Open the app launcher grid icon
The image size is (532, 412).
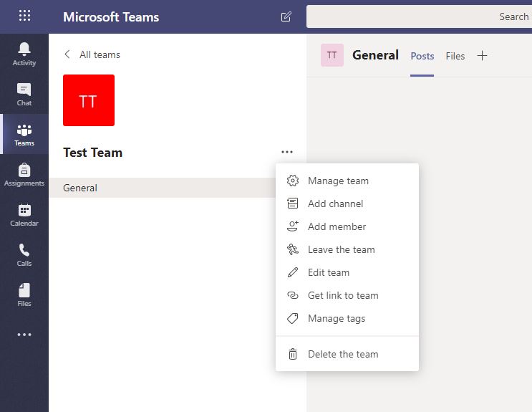click(24, 16)
